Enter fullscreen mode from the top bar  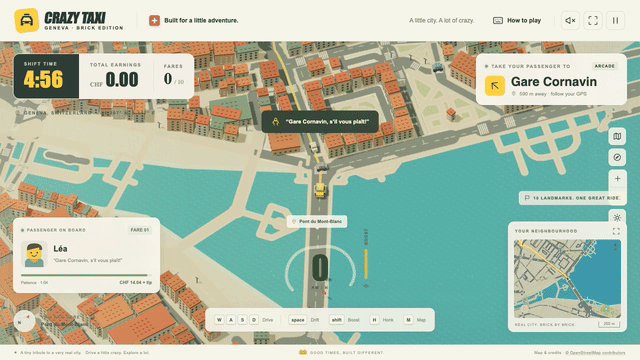tap(593, 20)
